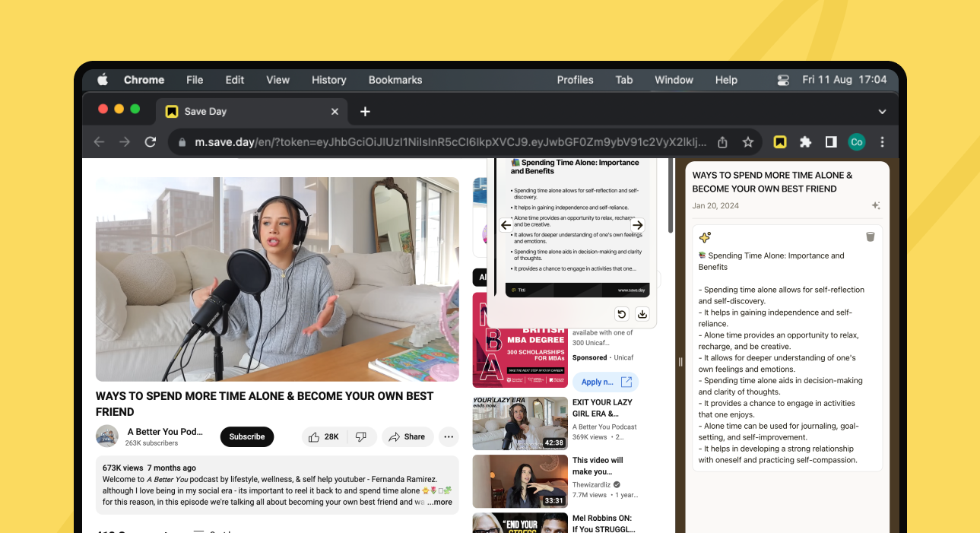The image size is (980, 533).
Task: Open the Extensions puzzle icon
Action: (805, 142)
